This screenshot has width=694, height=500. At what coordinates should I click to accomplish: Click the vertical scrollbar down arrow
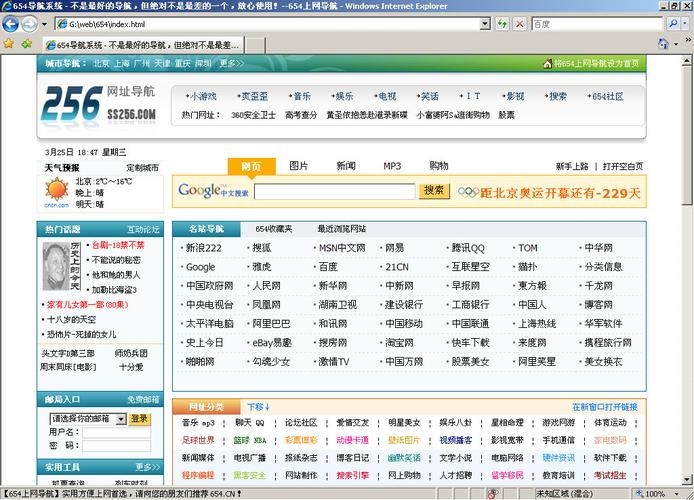pos(687,480)
